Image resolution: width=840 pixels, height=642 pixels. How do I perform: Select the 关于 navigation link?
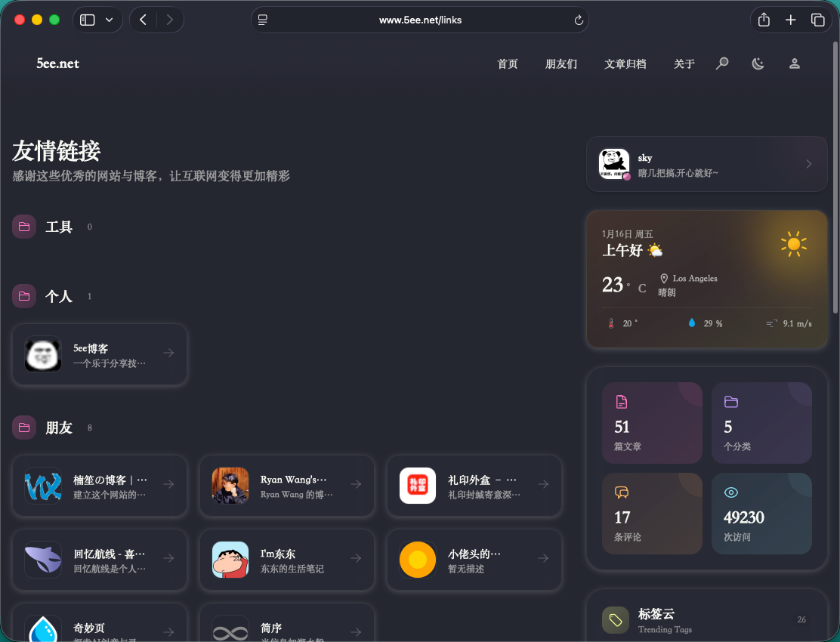[x=684, y=64]
